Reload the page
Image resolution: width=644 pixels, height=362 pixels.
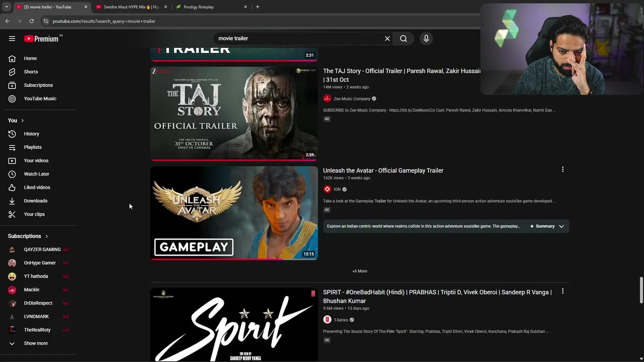(x=31, y=21)
